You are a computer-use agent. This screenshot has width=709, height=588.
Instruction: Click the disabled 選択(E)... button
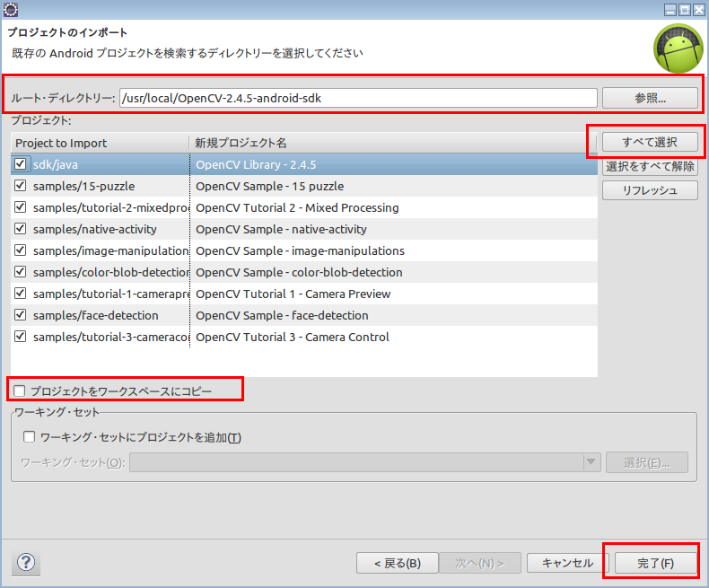coord(646,462)
